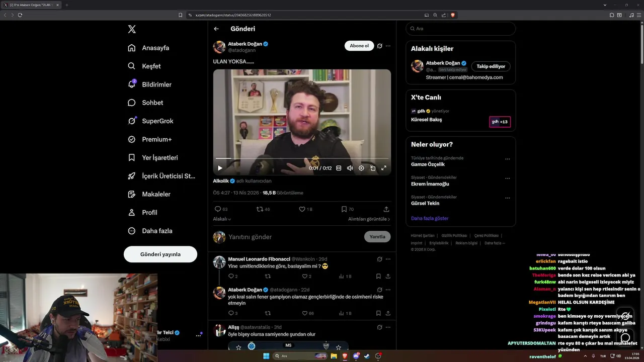Click Grok icon next to Abone ol
The height and width of the screenshot is (362, 644).
(x=380, y=46)
